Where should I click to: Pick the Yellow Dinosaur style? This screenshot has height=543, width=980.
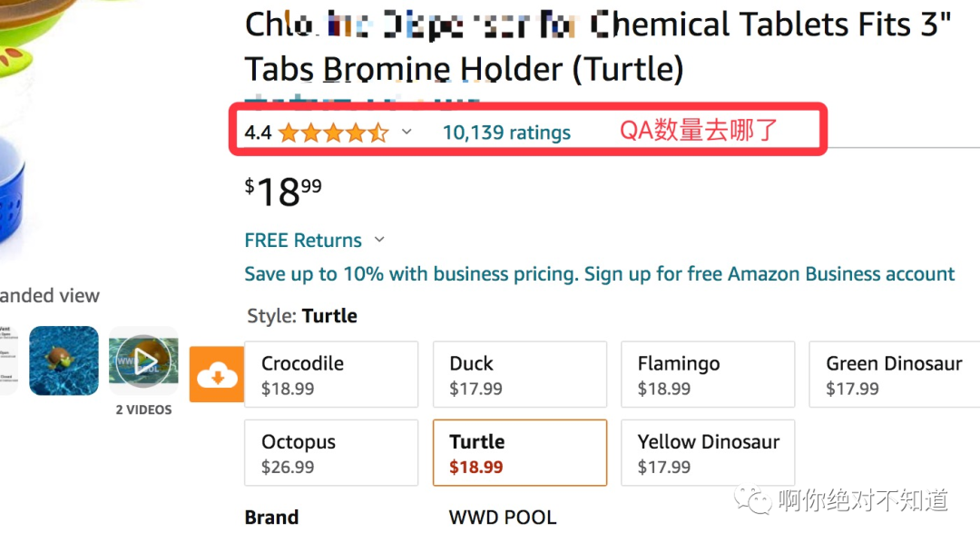pyautogui.click(x=707, y=453)
